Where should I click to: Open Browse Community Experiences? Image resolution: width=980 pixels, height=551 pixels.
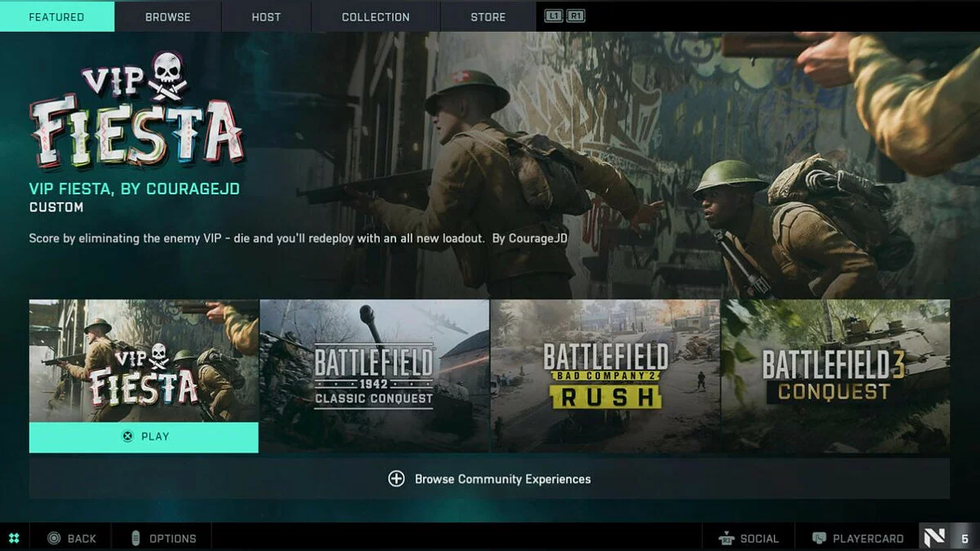click(x=489, y=478)
